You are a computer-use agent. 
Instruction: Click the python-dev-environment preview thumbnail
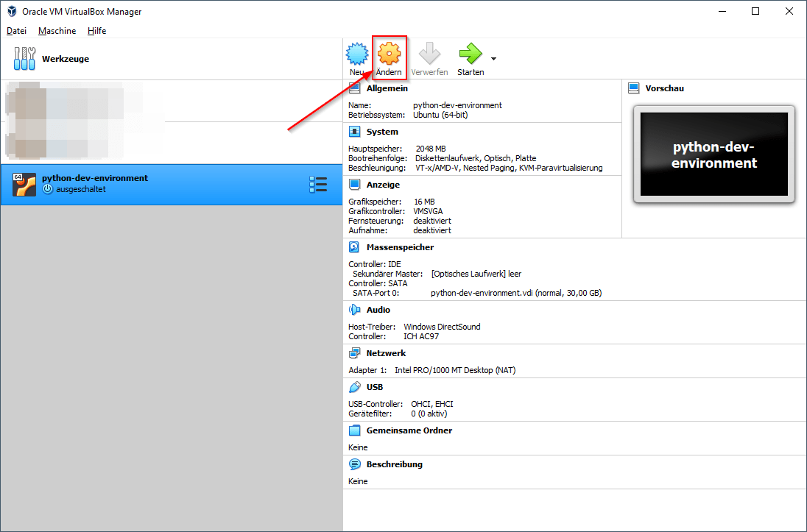(x=713, y=153)
